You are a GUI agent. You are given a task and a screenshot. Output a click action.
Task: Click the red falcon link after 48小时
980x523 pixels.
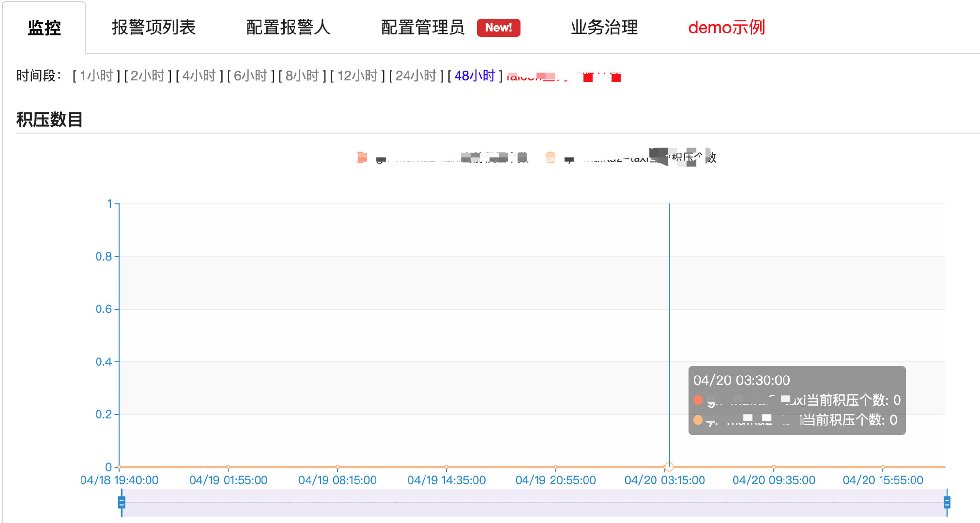[x=563, y=76]
